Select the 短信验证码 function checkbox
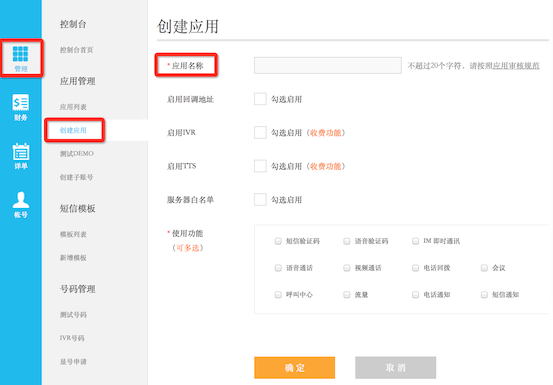 pos(278,241)
